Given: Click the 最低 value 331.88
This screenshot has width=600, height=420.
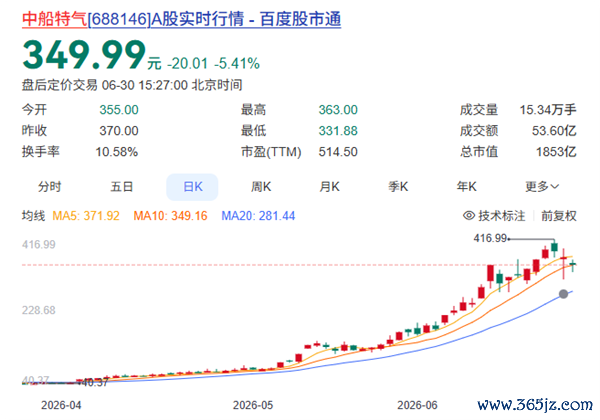Looking at the screenshot, I should coord(338,131).
